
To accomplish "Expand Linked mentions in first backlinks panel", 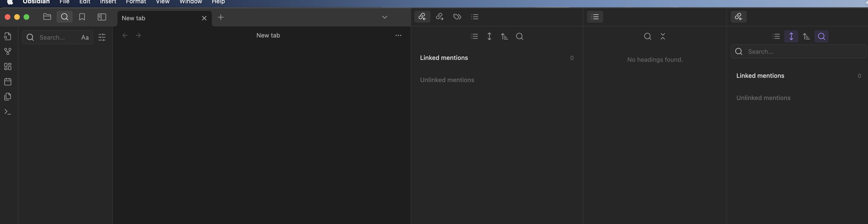I will [497, 58].
